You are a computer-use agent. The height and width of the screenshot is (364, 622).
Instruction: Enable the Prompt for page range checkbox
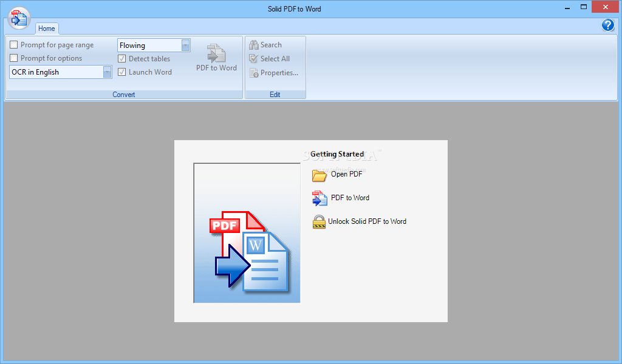14,45
